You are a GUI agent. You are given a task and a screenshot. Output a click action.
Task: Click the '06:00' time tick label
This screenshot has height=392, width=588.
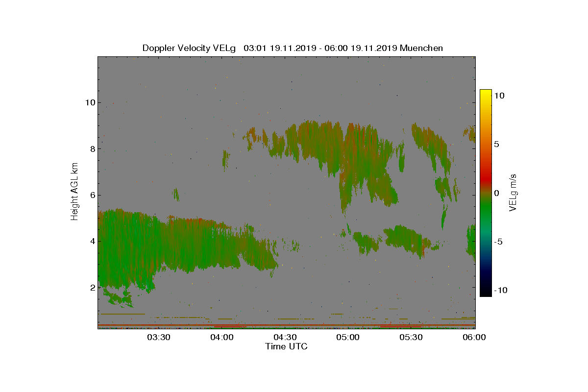click(475, 337)
